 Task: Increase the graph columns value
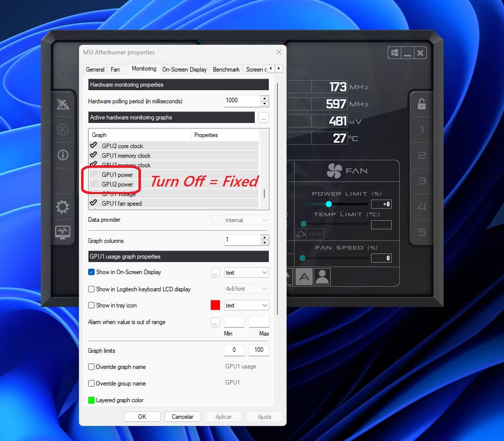click(264, 238)
